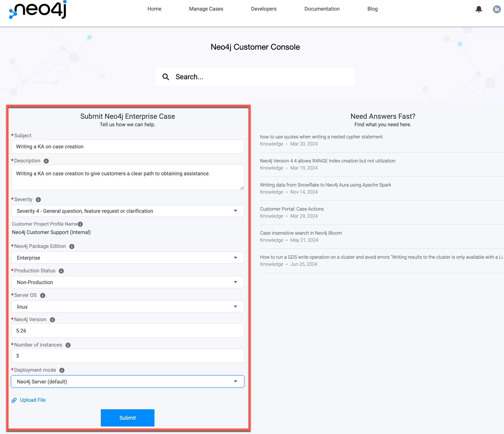This screenshot has height=434, width=504.
Task: Click the Neo4j Version field
Action: point(128,331)
